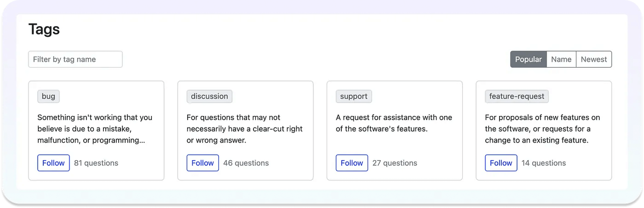The height and width of the screenshot is (208, 644).
Task: View the 27 questions tagged support
Action: [395, 163]
